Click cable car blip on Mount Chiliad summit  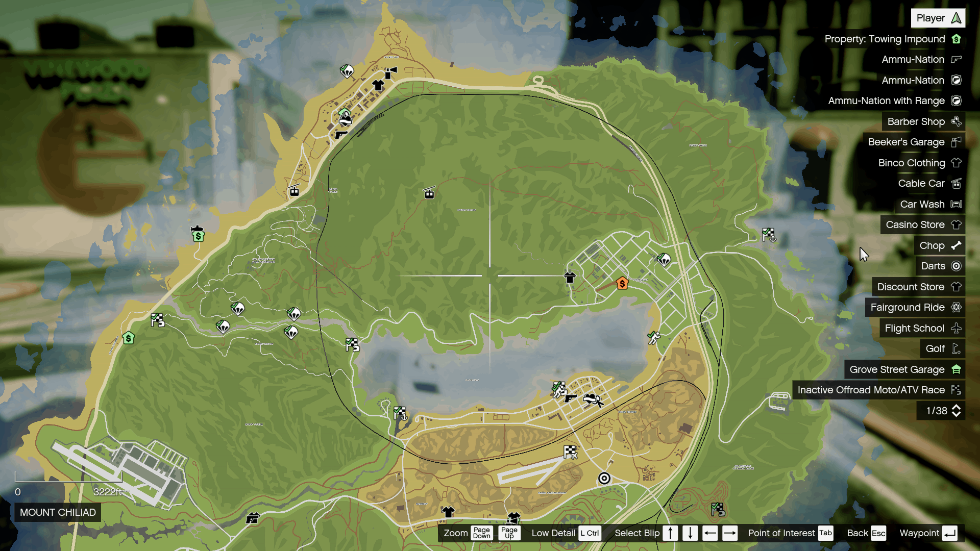tap(429, 193)
